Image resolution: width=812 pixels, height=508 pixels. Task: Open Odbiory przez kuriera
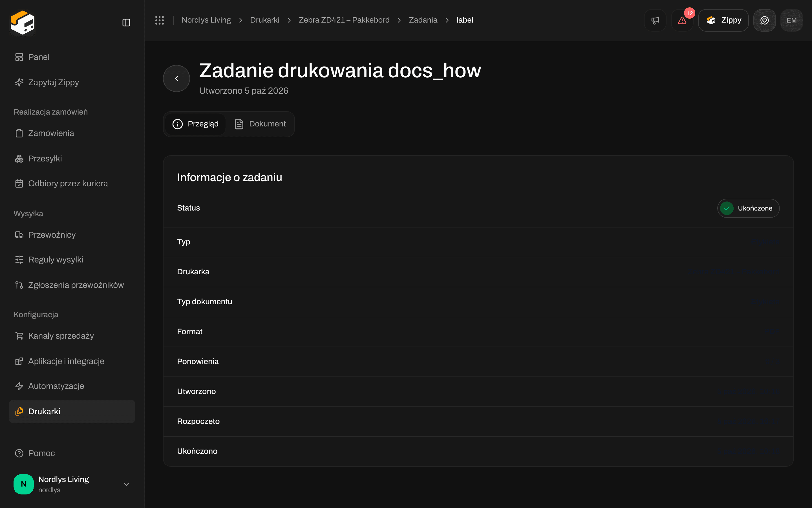pyautogui.click(x=72, y=183)
